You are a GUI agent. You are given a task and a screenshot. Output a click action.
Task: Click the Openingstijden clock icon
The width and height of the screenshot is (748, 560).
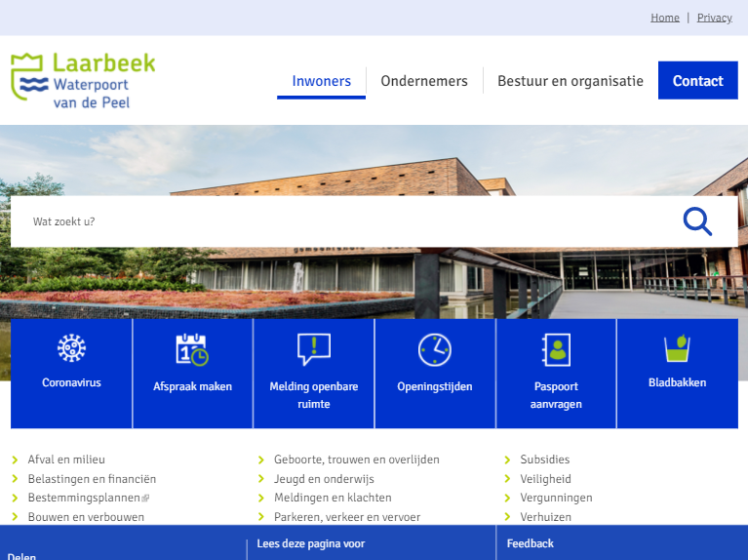pyautogui.click(x=435, y=350)
